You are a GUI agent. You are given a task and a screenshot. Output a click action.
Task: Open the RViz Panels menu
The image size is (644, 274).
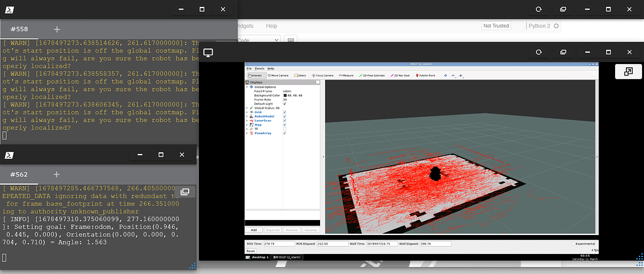260,68
